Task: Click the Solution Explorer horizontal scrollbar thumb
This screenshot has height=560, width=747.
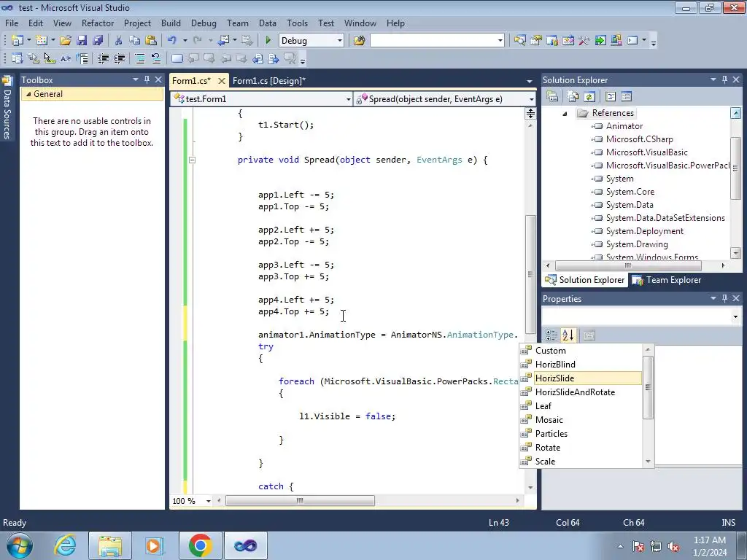Action: [x=628, y=265]
